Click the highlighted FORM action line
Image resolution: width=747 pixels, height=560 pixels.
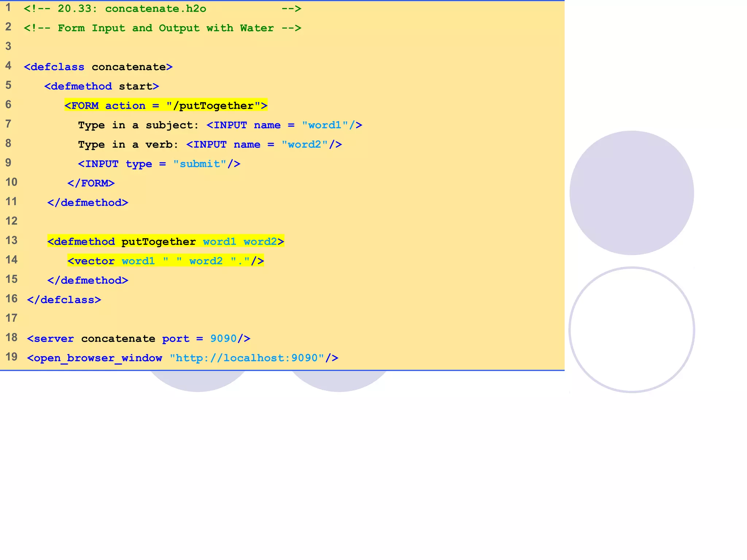click(x=166, y=106)
